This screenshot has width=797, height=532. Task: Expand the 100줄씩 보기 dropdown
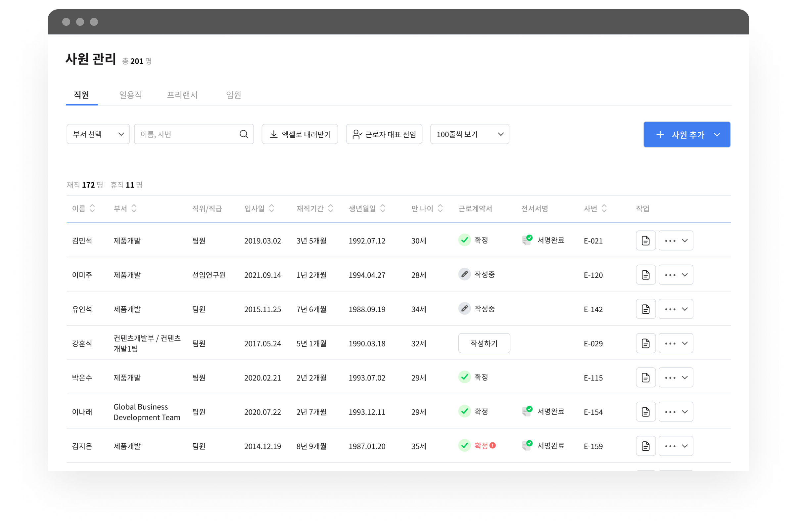tap(469, 134)
